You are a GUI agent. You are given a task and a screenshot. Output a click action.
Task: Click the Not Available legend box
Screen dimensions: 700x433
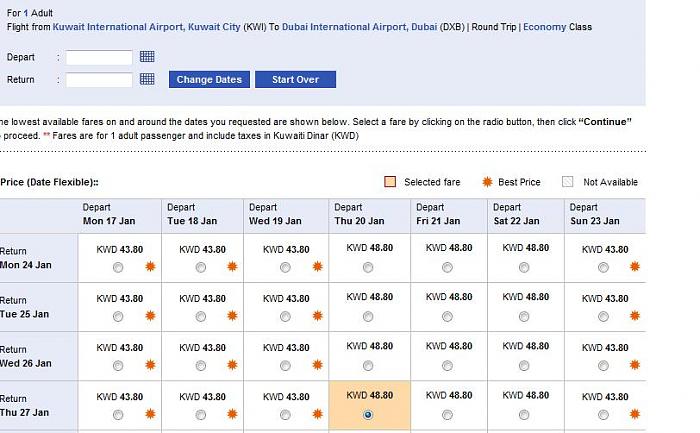pos(568,182)
